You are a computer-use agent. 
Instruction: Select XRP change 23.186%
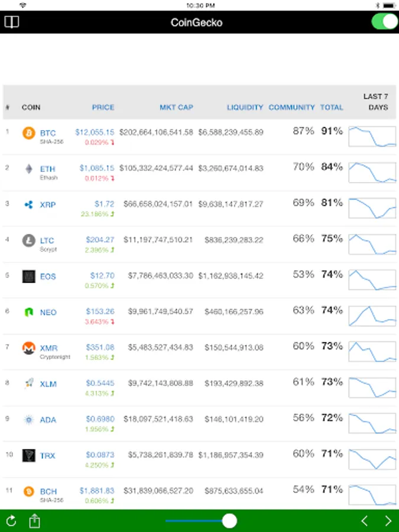(95, 214)
